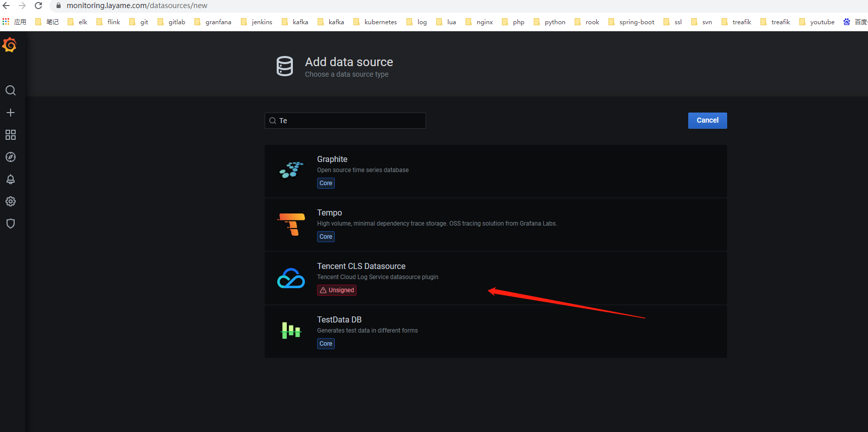The image size is (868, 432).
Task: Click the data source search field
Action: pyautogui.click(x=345, y=121)
